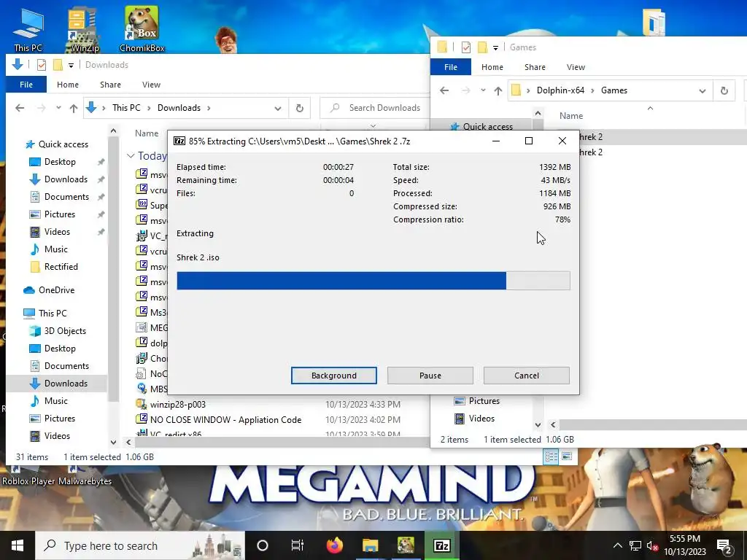The image size is (747, 560).
Task: Click Search Downloads field
Action: click(x=376, y=108)
